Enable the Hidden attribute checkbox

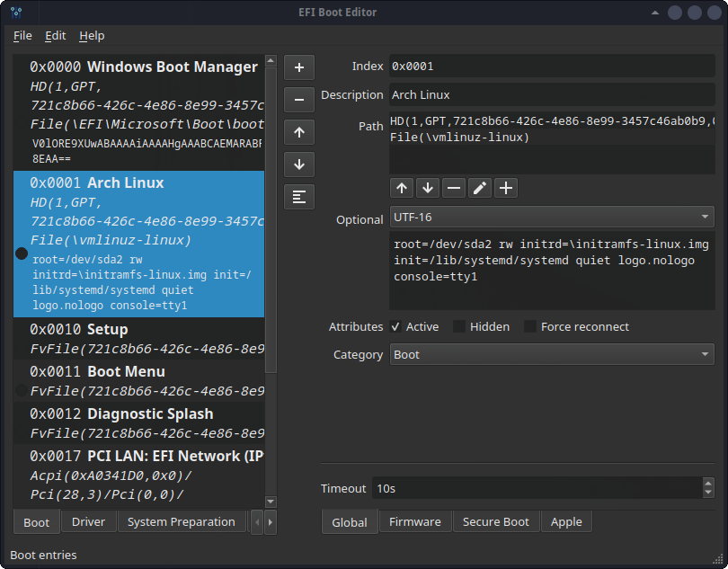pos(458,327)
